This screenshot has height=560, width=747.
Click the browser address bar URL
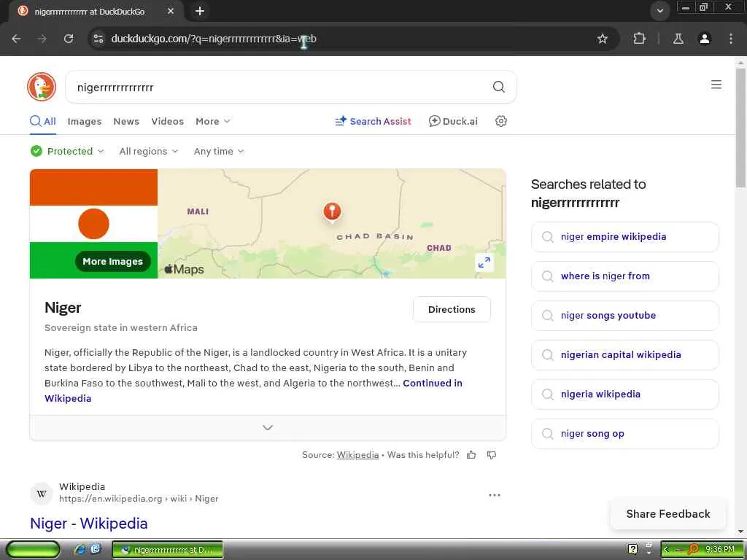click(214, 39)
